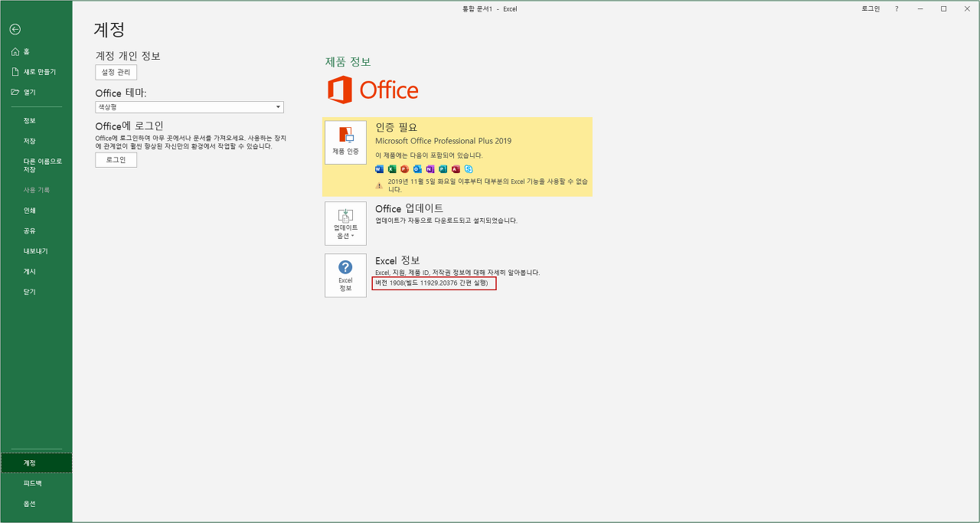The height and width of the screenshot is (523, 980).
Task: Click the 설정 관리 button
Action: pos(116,72)
